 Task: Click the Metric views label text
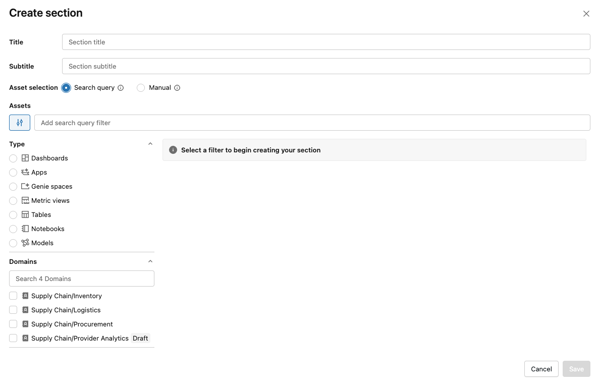(50, 201)
